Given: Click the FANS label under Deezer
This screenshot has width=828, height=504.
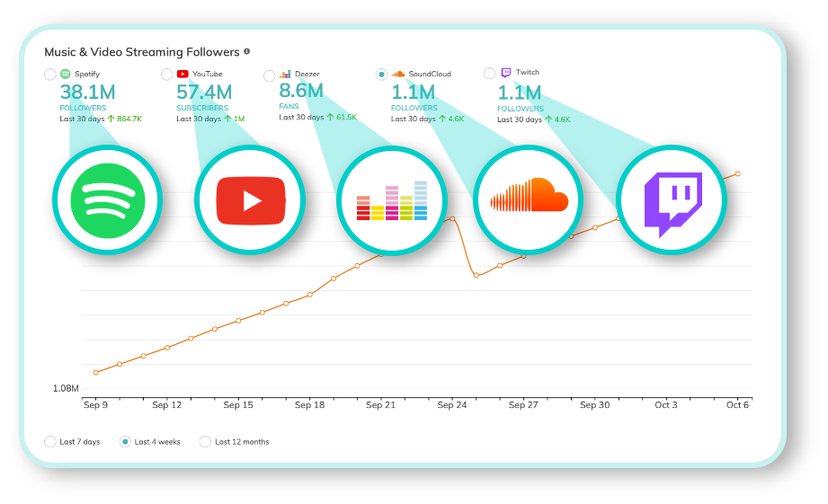Looking at the screenshot, I should (289, 106).
